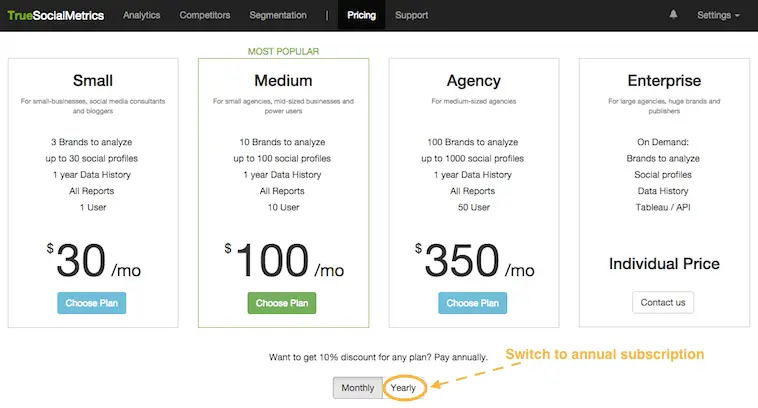Open the Analytics menu item
Image resolution: width=758 pixels, height=408 pixels.
143,15
